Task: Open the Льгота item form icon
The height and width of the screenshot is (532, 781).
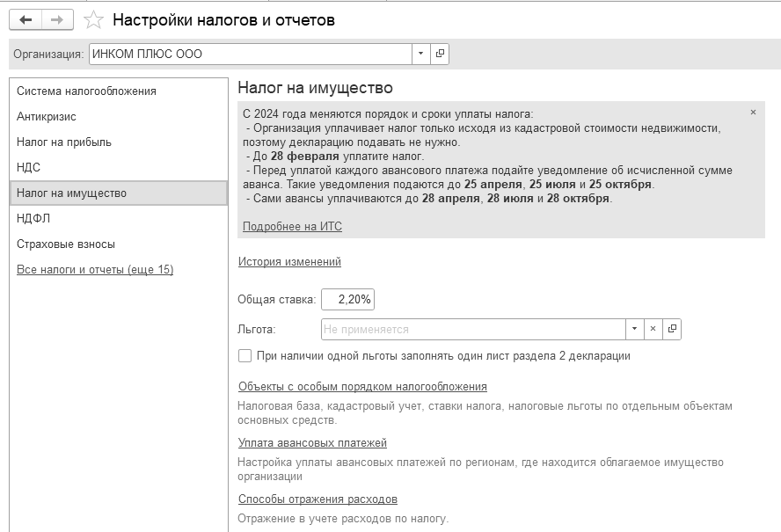Action: pos(672,329)
